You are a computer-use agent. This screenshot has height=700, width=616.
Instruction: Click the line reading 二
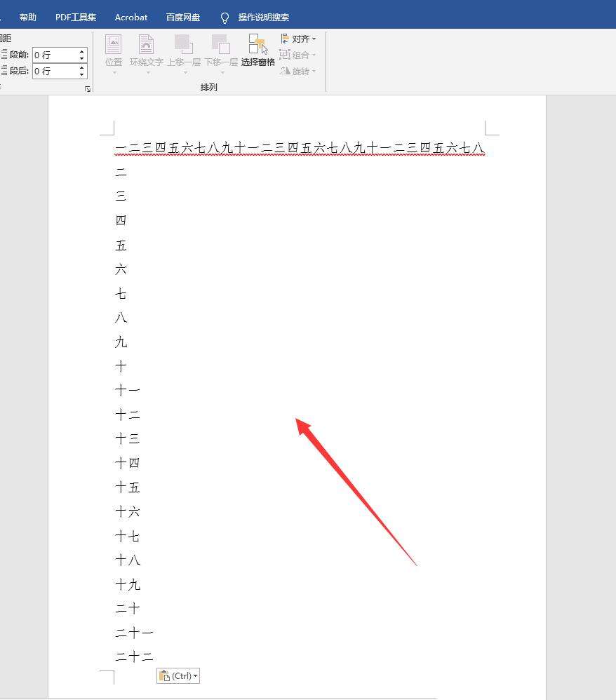click(121, 173)
